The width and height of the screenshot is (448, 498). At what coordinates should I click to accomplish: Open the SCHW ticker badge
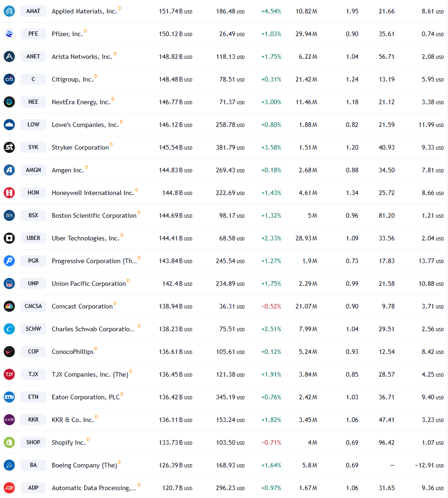[33, 329]
